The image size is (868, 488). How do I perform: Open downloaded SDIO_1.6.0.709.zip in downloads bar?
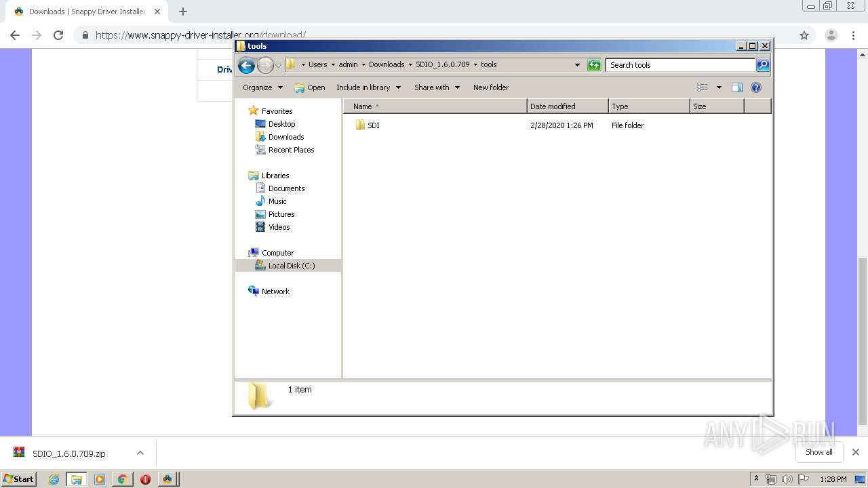click(69, 453)
